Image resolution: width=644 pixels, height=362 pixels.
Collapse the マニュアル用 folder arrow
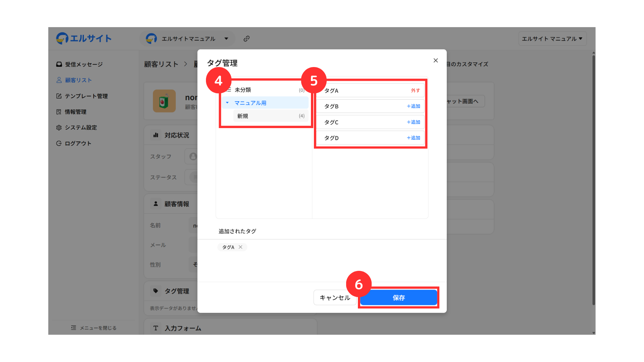coord(227,103)
